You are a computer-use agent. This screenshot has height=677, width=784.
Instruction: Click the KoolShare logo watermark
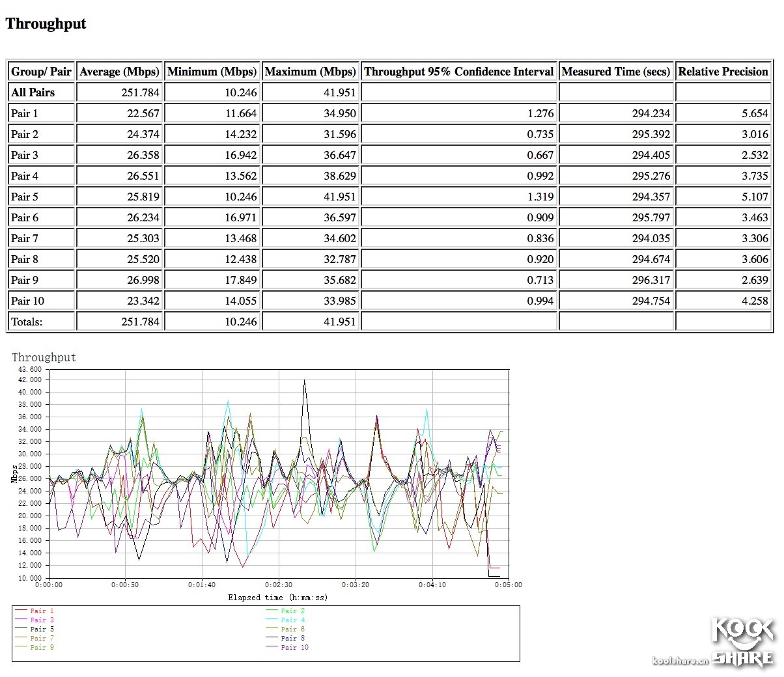pyautogui.click(x=742, y=641)
